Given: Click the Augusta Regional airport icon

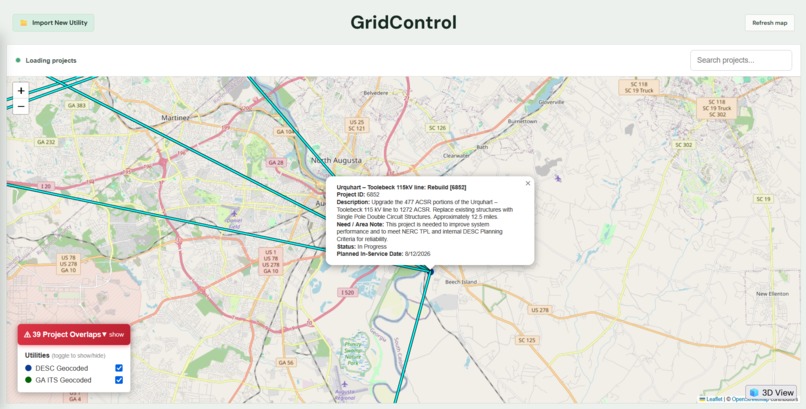Looking at the screenshot, I should (344, 384).
